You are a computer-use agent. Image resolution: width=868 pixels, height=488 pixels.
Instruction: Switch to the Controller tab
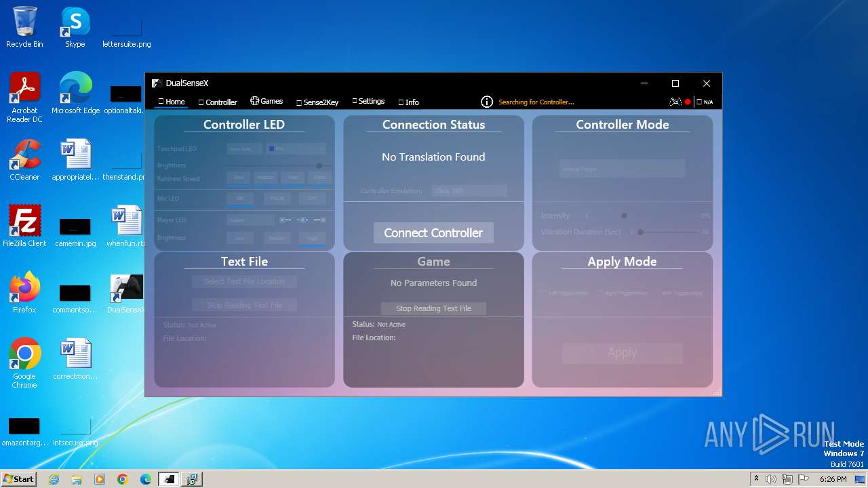(x=218, y=102)
